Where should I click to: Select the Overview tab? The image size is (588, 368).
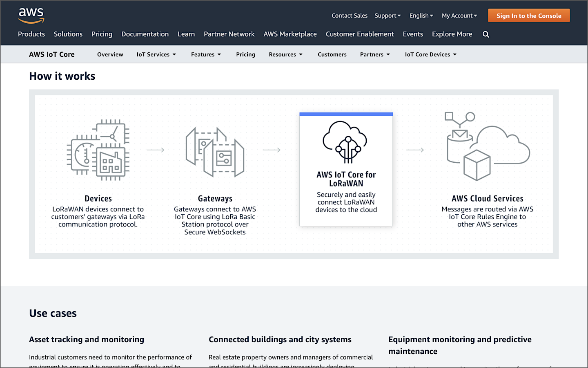click(x=110, y=54)
